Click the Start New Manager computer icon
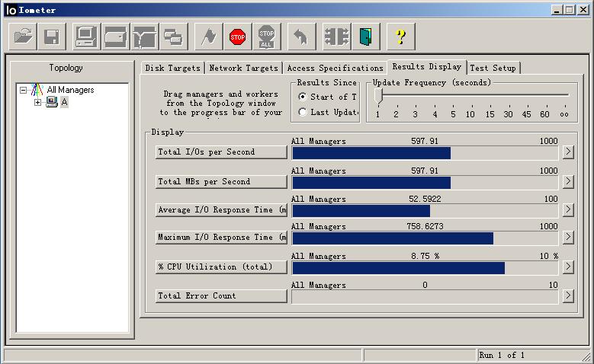 (x=86, y=36)
